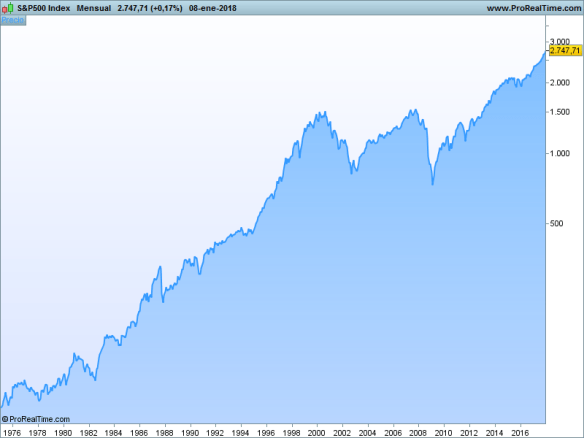The width and height of the screenshot is (584, 438).
Task: Click the 1990 year axis label
Action: tap(190, 433)
